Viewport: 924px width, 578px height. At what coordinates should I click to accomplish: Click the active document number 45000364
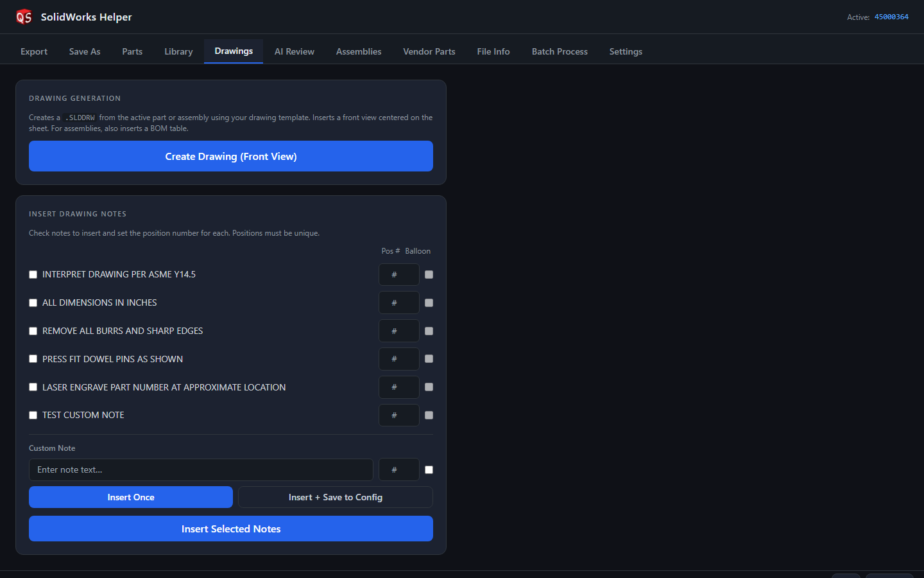click(x=891, y=17)
